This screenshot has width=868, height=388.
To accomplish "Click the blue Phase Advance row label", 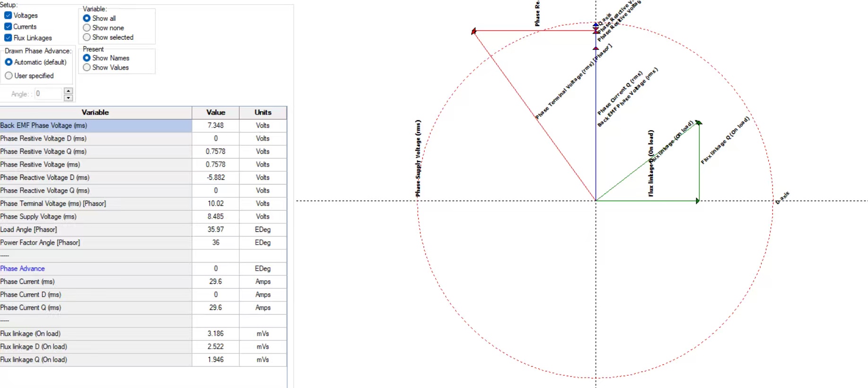I will pos(23,269).
